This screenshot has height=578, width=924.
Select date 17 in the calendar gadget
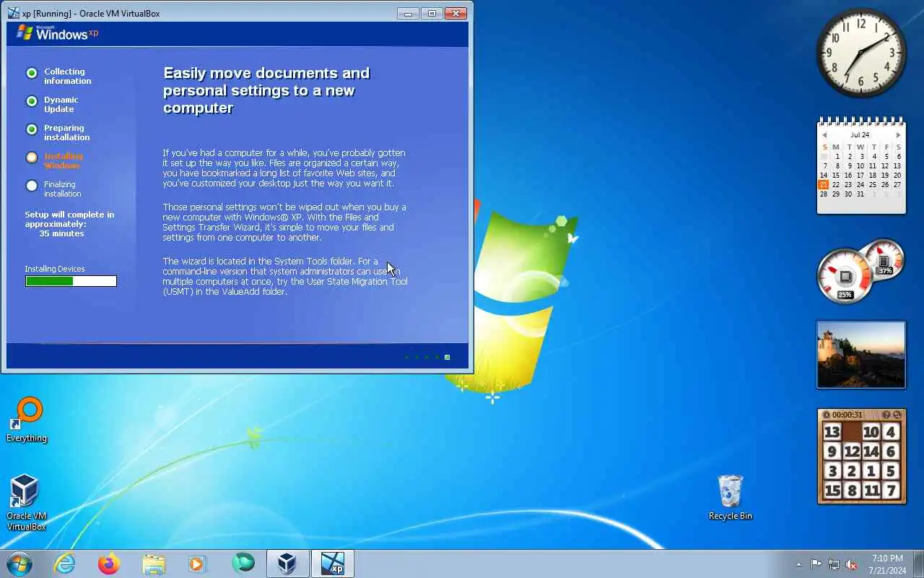(860, 175)
